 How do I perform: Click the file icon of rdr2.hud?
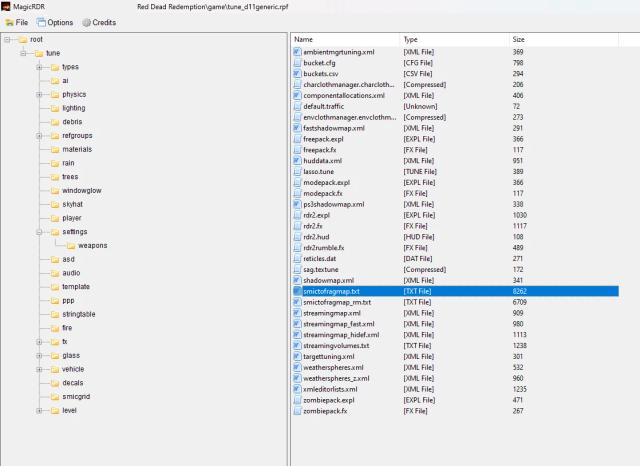(297, 237)
